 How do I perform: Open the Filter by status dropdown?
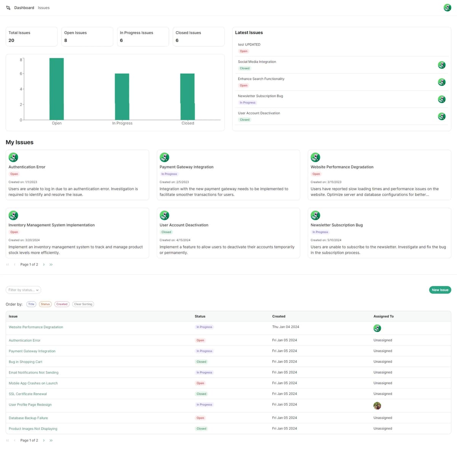(x=23, y=290)
